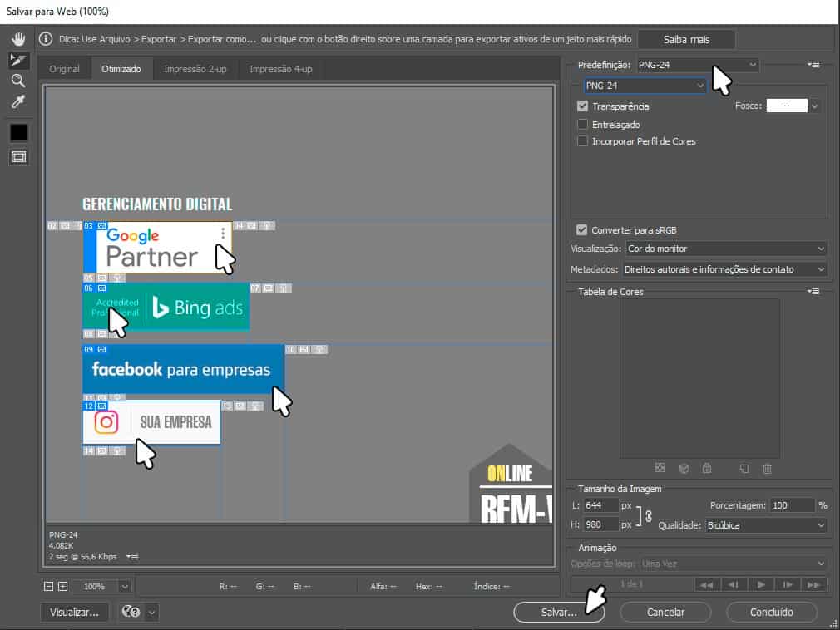Viewport: 840px width, 630px height.
Task: Select the Eyedropper tool
Action: 18,101
